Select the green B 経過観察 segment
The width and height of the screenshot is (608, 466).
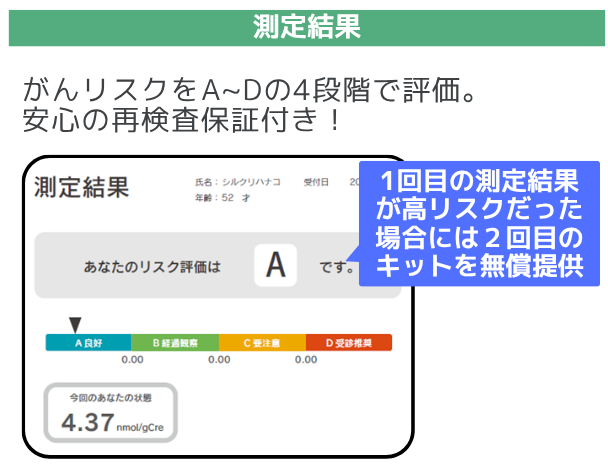coord(174,343)
